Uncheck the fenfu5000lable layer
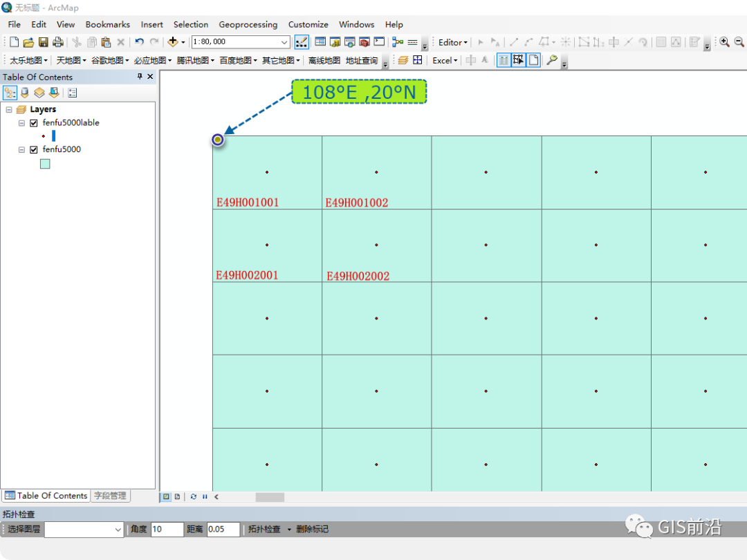This screenshot has height=560, width=747. pyautogui.click(x=34, y=123)
